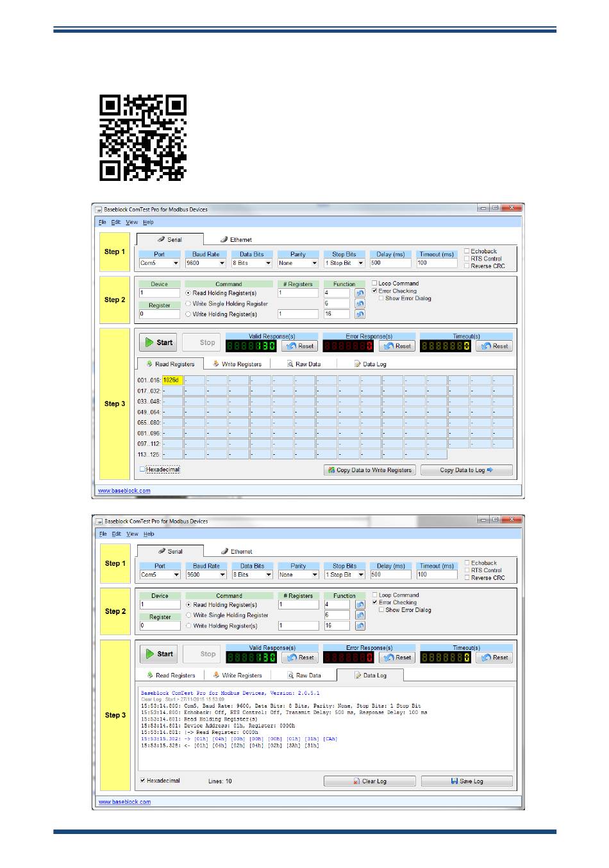The image size is (609, 868).
Task: Uncheck Error Checking in upper window
Action: [374, 291]
